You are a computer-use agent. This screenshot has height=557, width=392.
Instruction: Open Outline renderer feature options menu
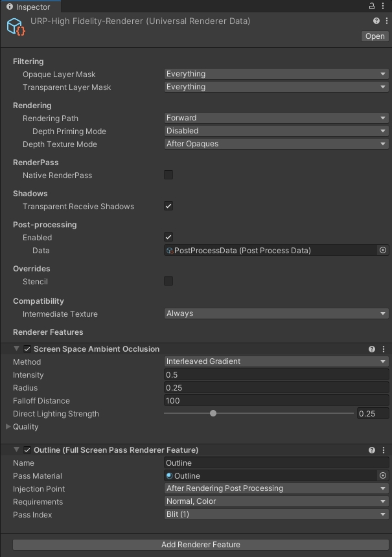click(384, 450)
